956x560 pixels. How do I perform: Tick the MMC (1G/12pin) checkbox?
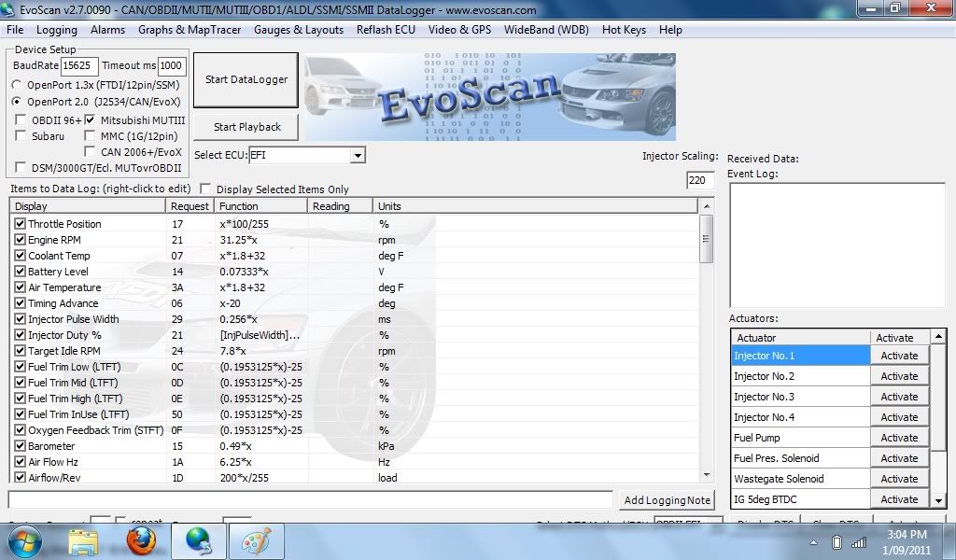click(x=91, y=135)
